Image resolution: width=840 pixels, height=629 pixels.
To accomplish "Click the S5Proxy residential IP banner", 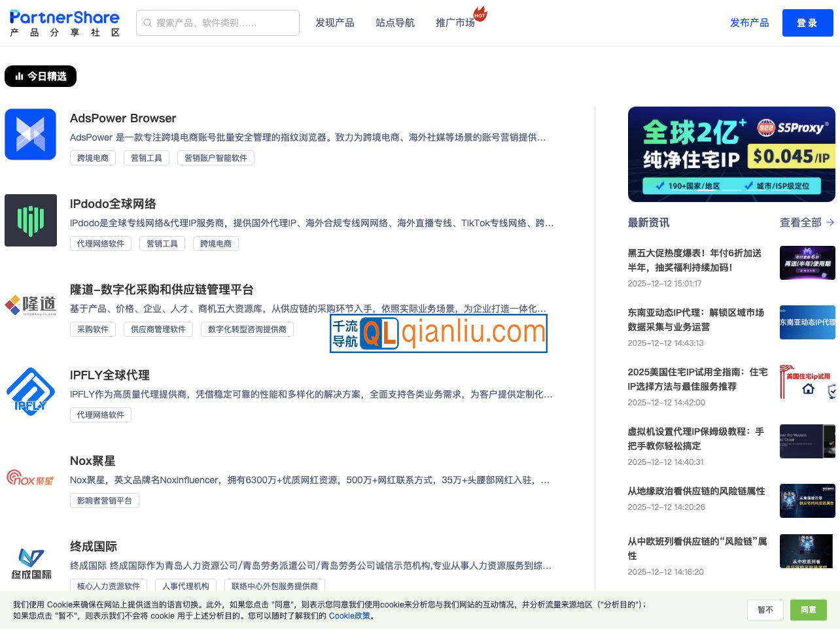I will 731,154.
